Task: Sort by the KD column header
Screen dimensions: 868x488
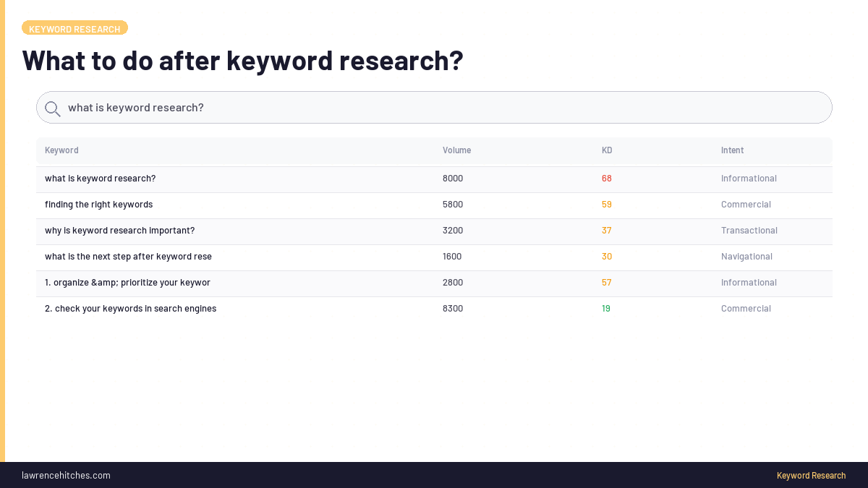Action: point(607,150)
